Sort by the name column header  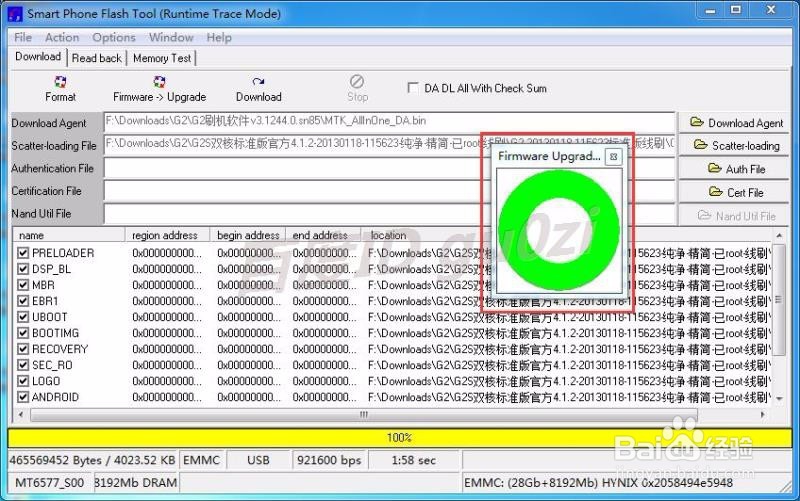click(x=69, y=235)
